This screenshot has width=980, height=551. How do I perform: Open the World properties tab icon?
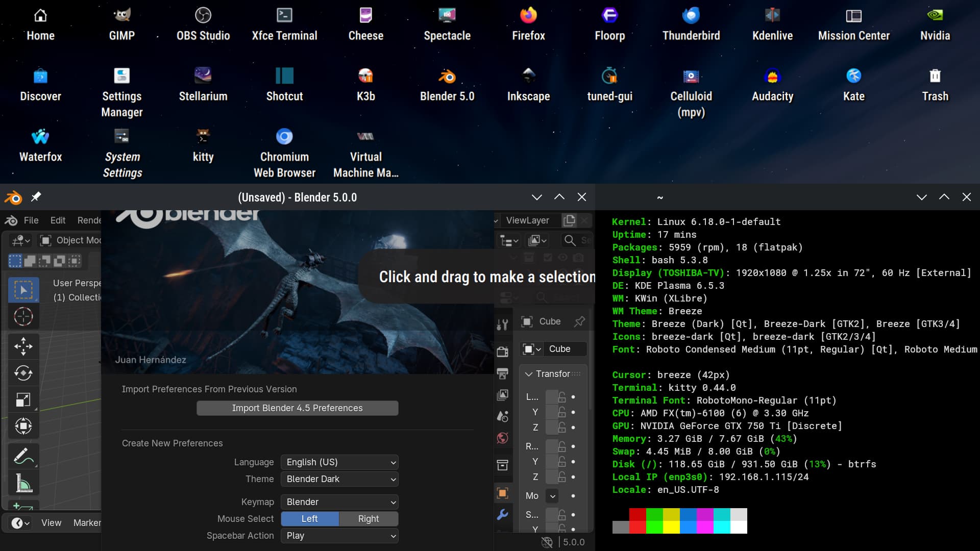[x=502, y=438]
